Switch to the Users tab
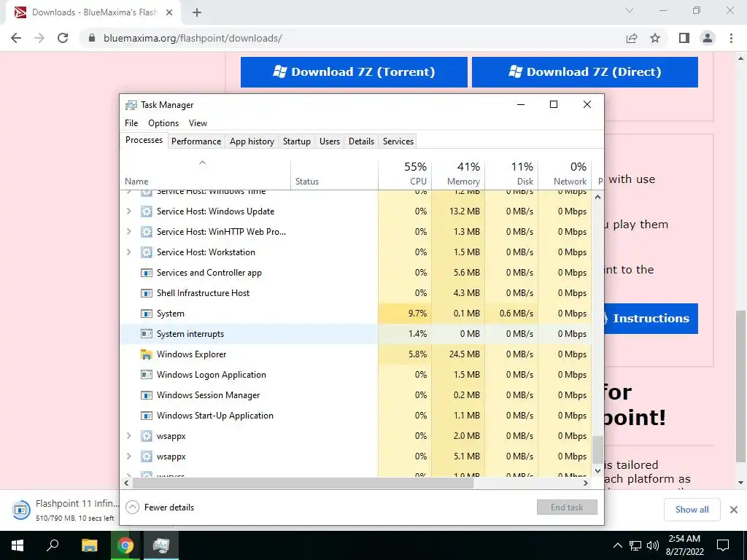This screenshot has height=560, width=747. pos(330,141)
